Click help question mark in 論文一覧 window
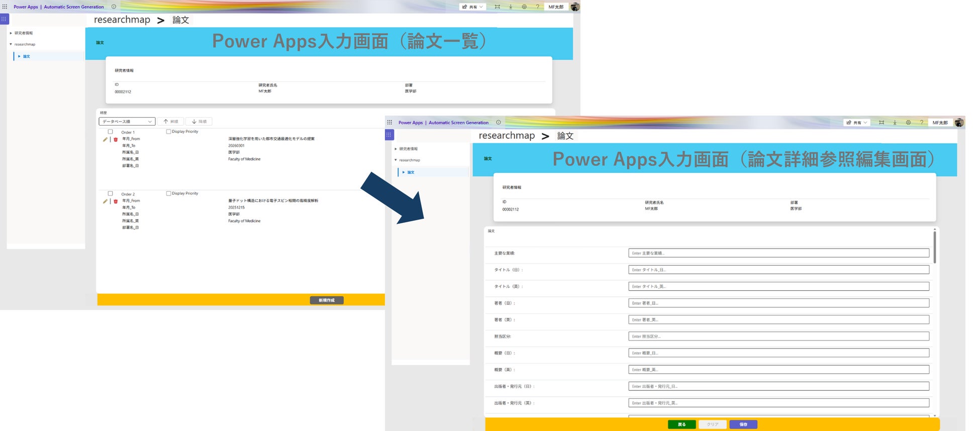The image size is (980, 431). (537, 7)
